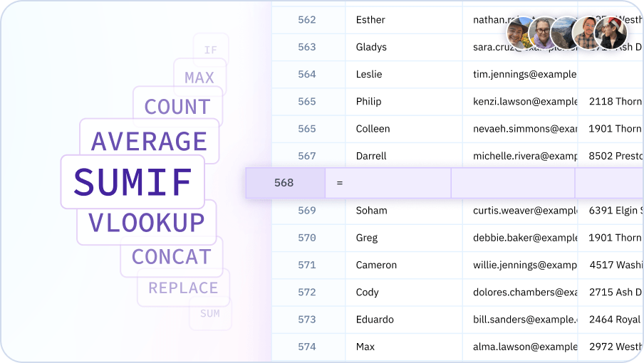The image size is (644, 363).
Task: Select the tim.jennings email cell
Action: tap(520, 74)
